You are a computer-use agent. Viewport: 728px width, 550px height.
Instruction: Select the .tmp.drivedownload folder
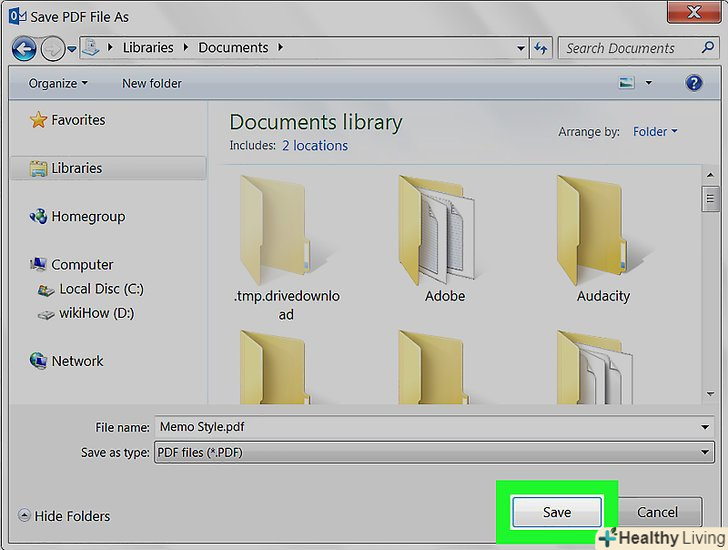[286, 248]
